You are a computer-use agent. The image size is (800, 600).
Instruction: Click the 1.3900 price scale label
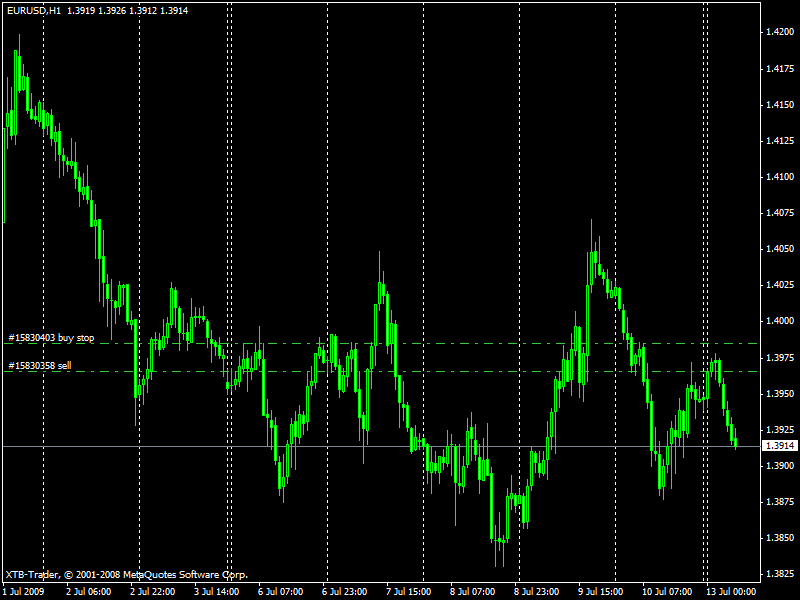pyautogui.click(x=780, y=466)
